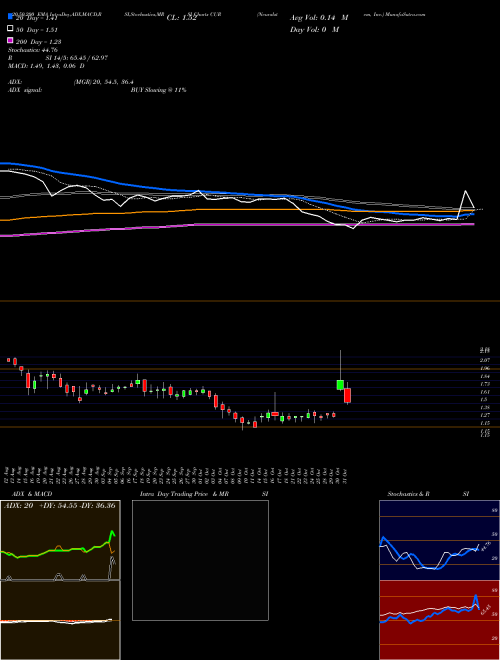
Task: Select the '50 Day = 1.51' legend text
Action: click(36, 30)
